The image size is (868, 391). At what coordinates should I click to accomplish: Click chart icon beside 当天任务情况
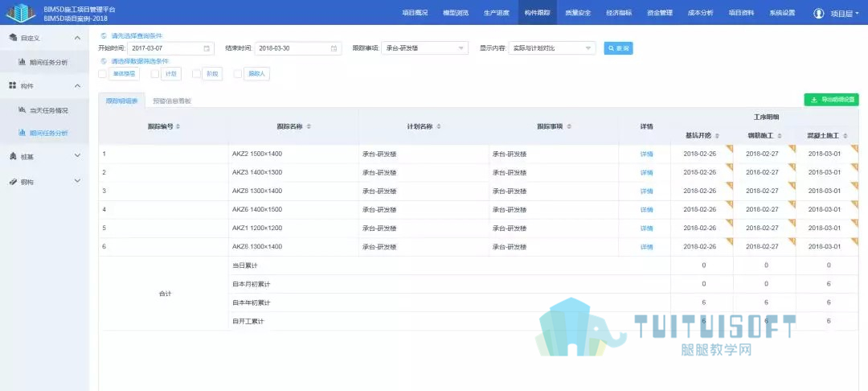pos(22,109)
